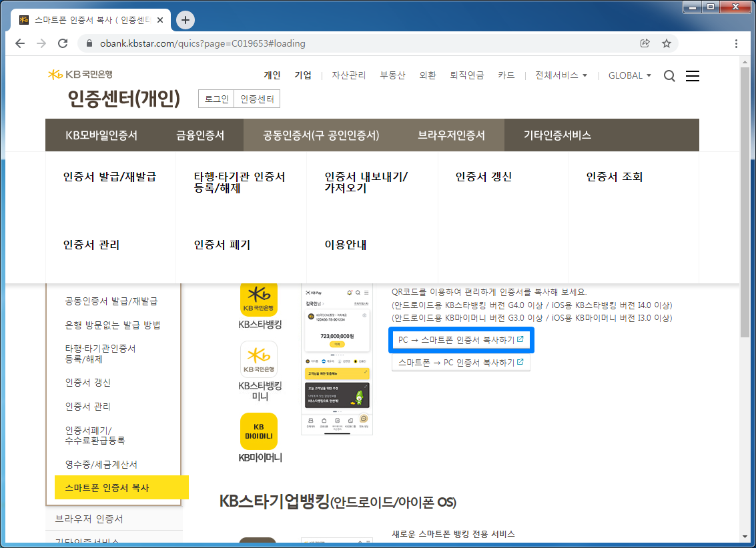
Task: Click the vertical scrollbar thumb
Action: coord(746,201)
